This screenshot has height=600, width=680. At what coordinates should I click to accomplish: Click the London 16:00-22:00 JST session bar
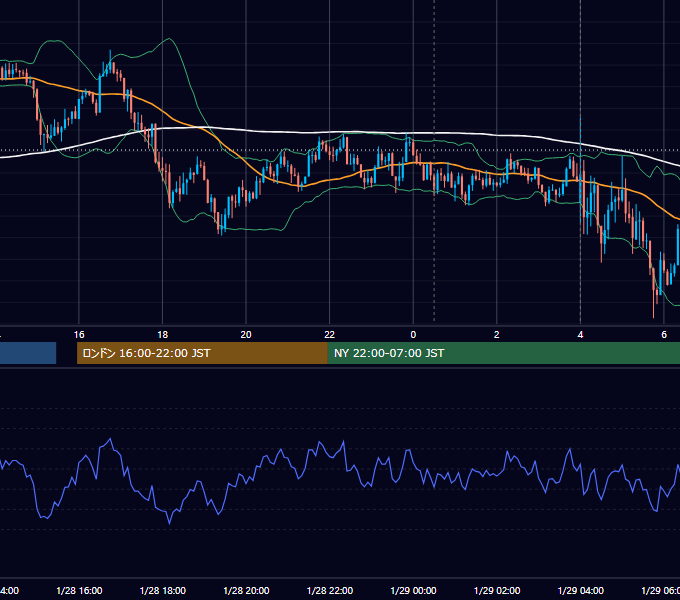click(202, 353)
